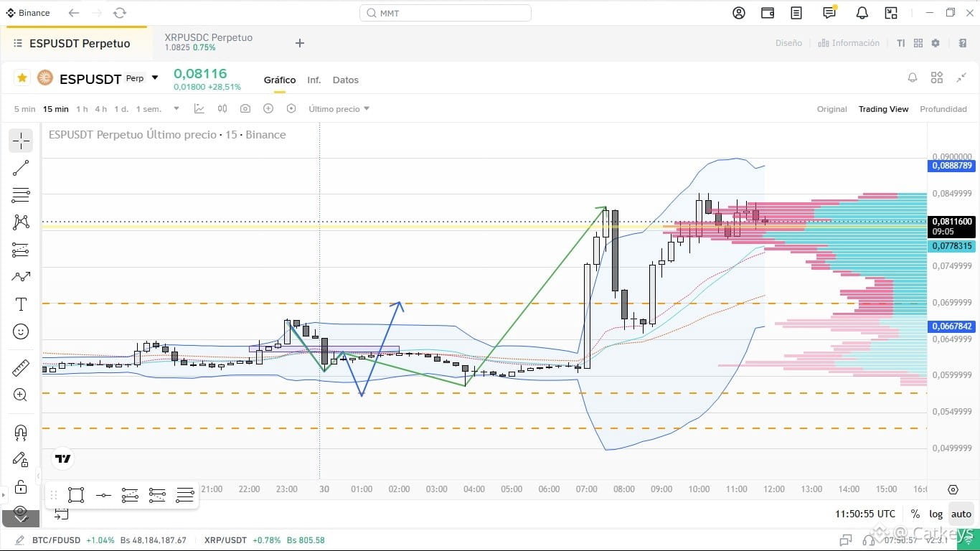Click the MMT search field

(446, 13)
